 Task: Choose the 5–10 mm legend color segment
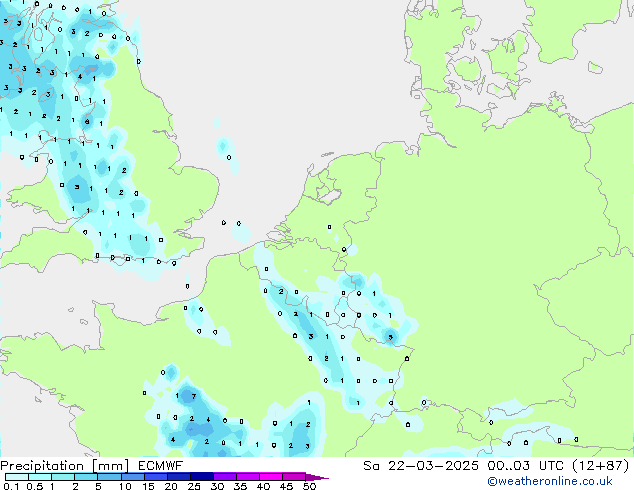click(x=111, y=477)
